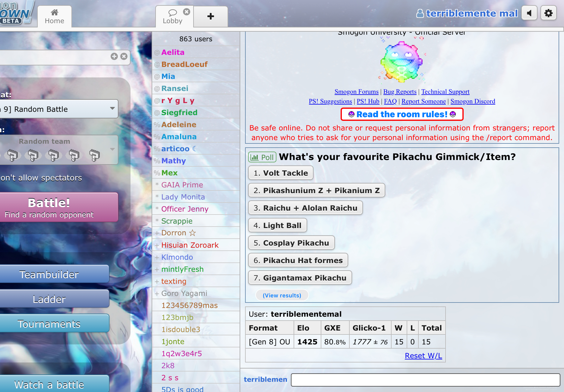Image resolution: width=564 pixels, height=392 pixels.
Task: Select user Amaluna in the list
Action: coord(196,136)
